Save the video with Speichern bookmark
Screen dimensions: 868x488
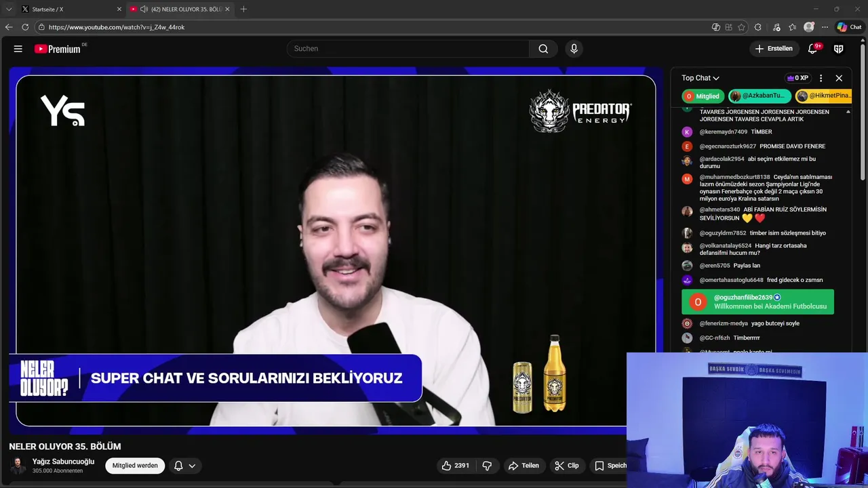pyautogui.click(x=608, y=466)
